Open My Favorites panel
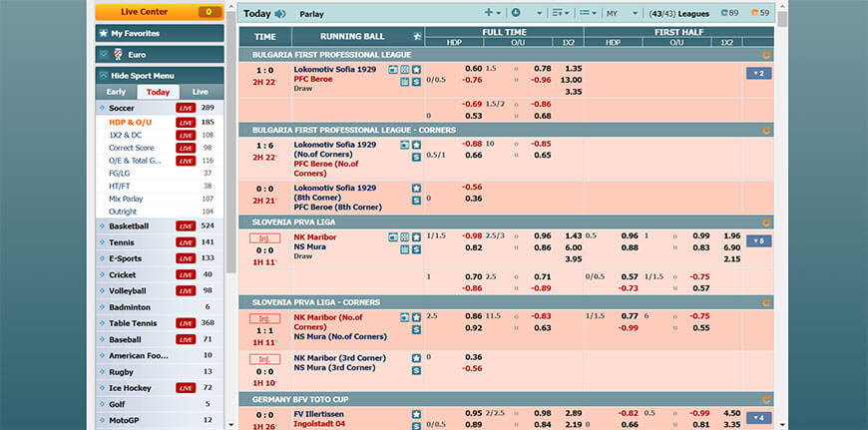This screenshot has width=868, height=430. pos(160,33)
